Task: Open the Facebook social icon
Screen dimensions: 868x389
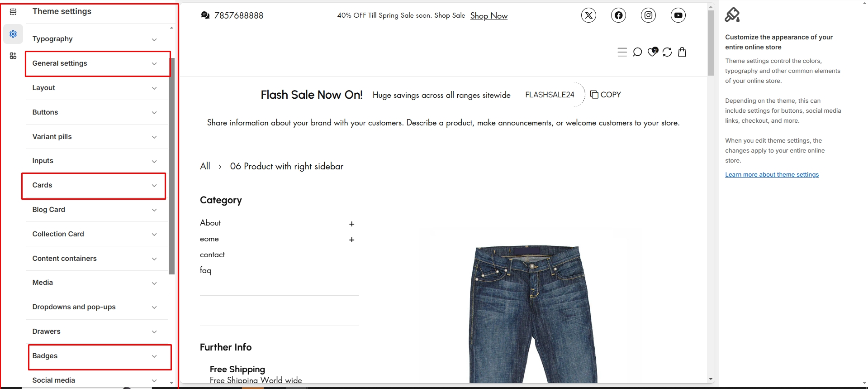Action: (618, 15)
